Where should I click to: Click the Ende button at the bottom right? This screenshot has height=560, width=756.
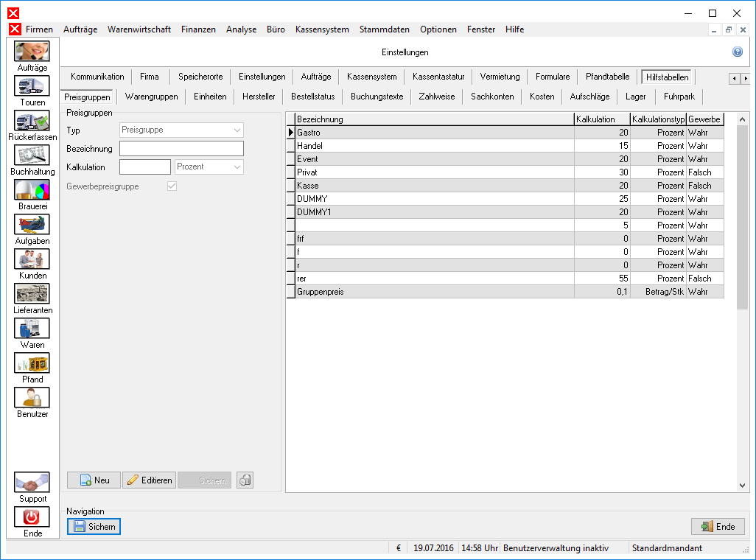(718, 526)
